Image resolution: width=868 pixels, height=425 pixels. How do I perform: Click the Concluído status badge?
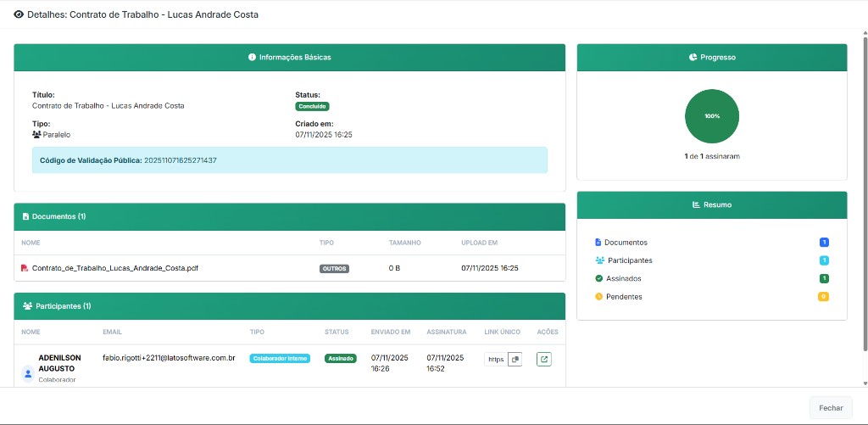[x=313, y=106]
